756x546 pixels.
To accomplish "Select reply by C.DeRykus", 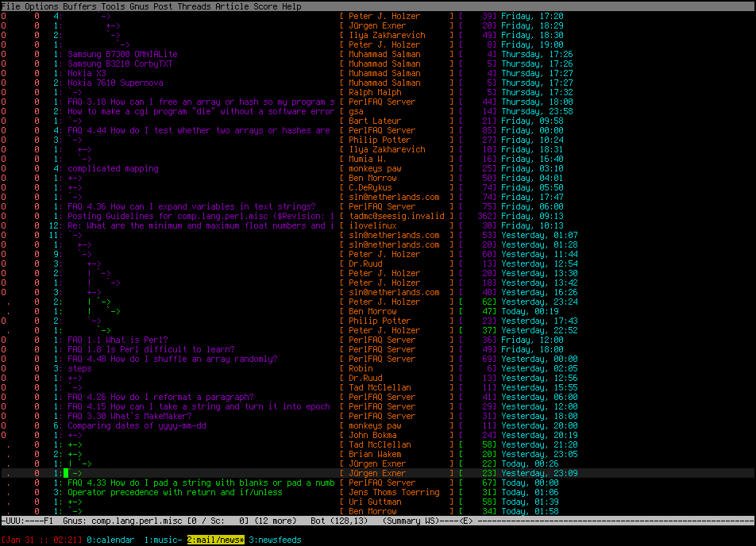I will (x=370, y=187).
